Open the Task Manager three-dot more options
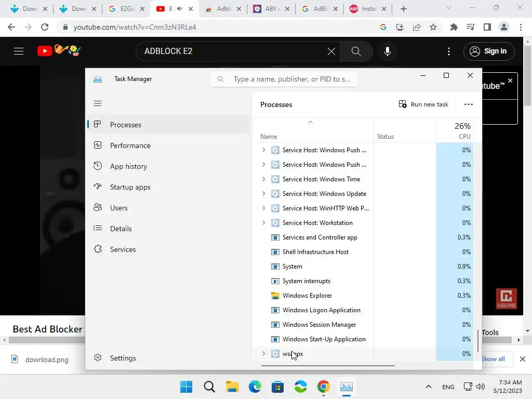Viewport: 532px width, 399px height. click(x=469, y=104)
